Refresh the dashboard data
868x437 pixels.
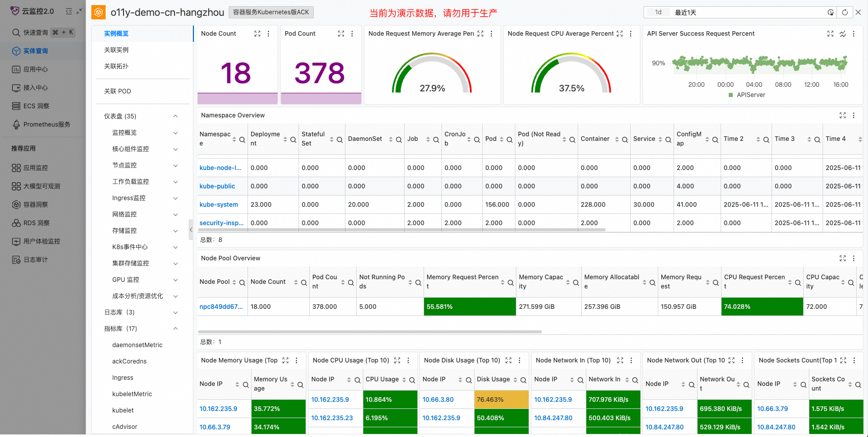point(845,12)
